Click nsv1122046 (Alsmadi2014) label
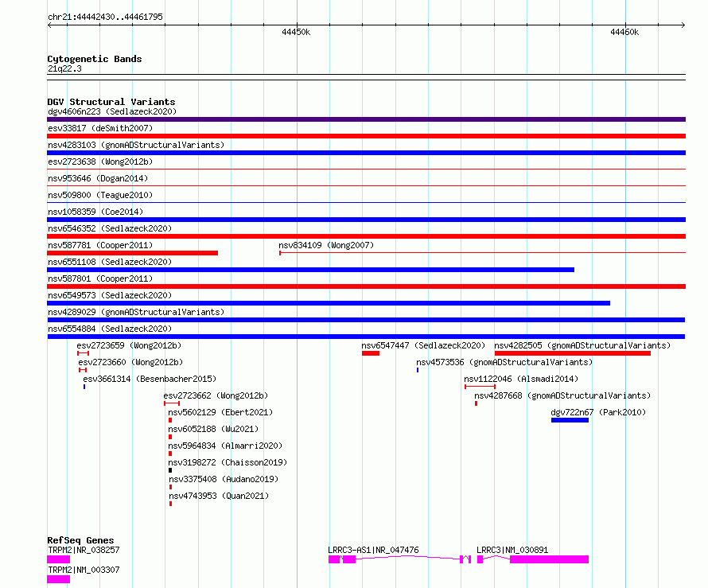Viewport: 708px width, 588px height. pyautogui.click(x=521, y=379)
